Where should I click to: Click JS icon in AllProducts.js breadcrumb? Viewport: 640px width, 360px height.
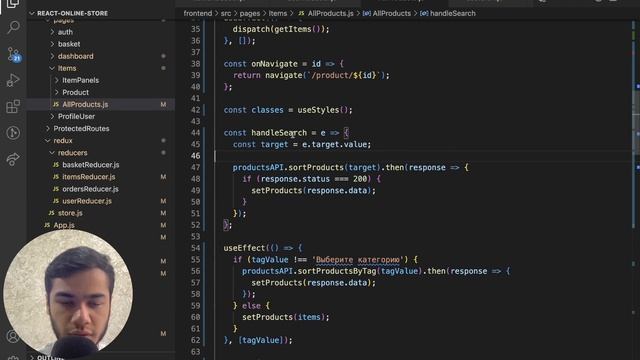tap(302, 13)
